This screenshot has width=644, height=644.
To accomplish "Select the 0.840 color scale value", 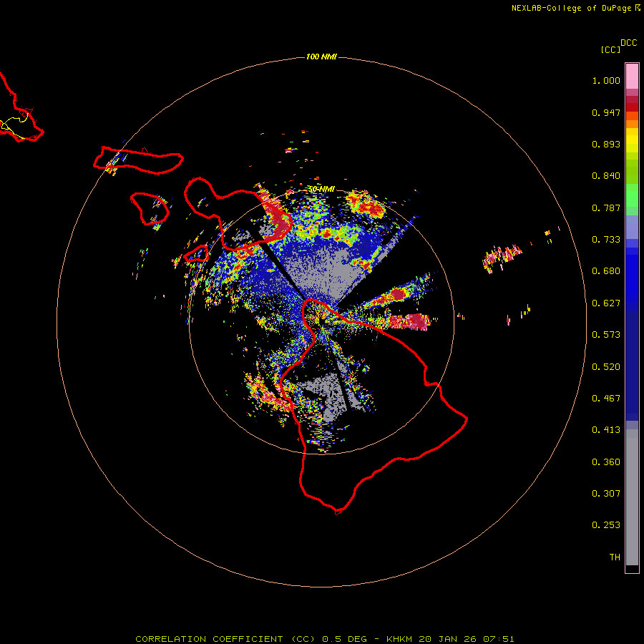I will 606,176.
